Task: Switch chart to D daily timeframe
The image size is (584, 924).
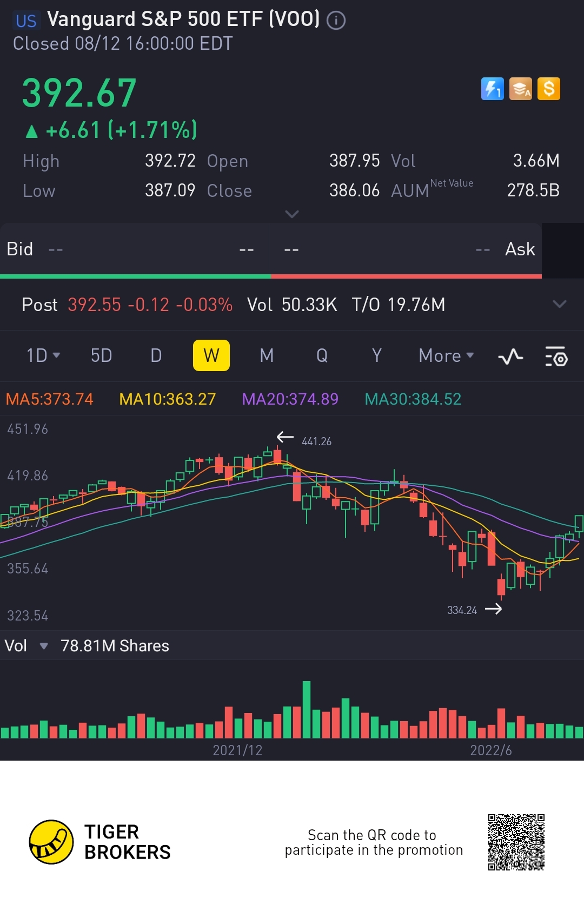Action: [x=156, y=355]
